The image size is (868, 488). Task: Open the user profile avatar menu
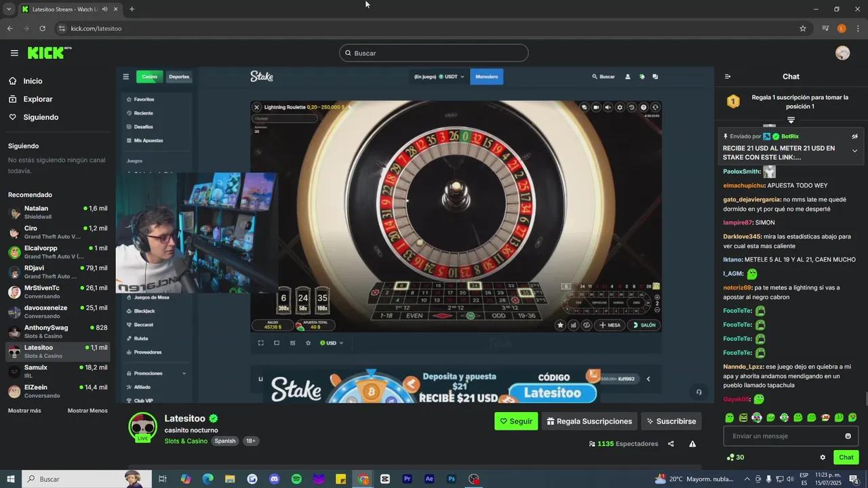(842, 53)
